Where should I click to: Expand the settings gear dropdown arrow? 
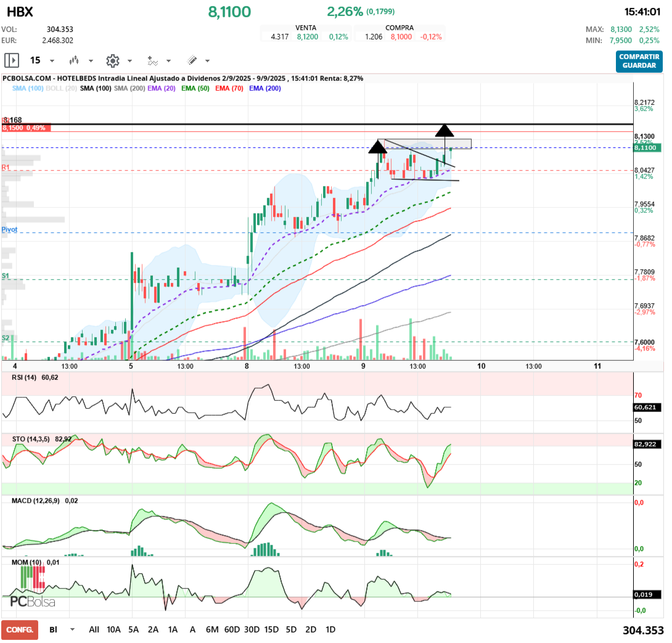click(130, 61)
